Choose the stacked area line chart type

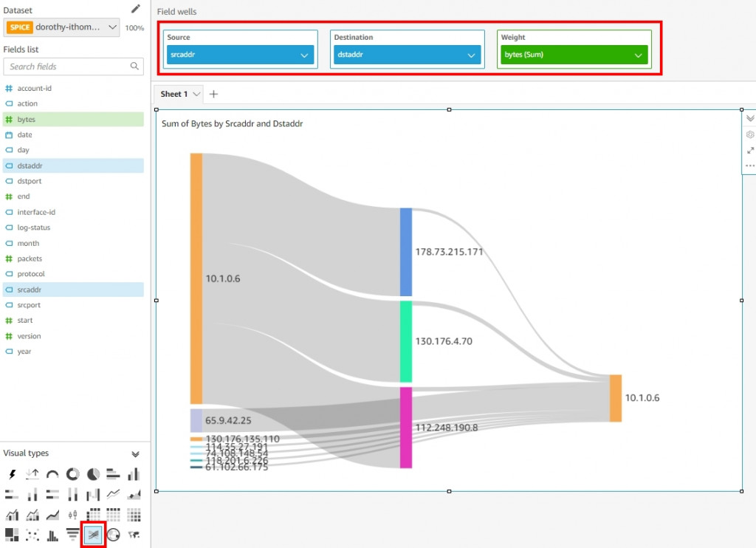[52, 515]
